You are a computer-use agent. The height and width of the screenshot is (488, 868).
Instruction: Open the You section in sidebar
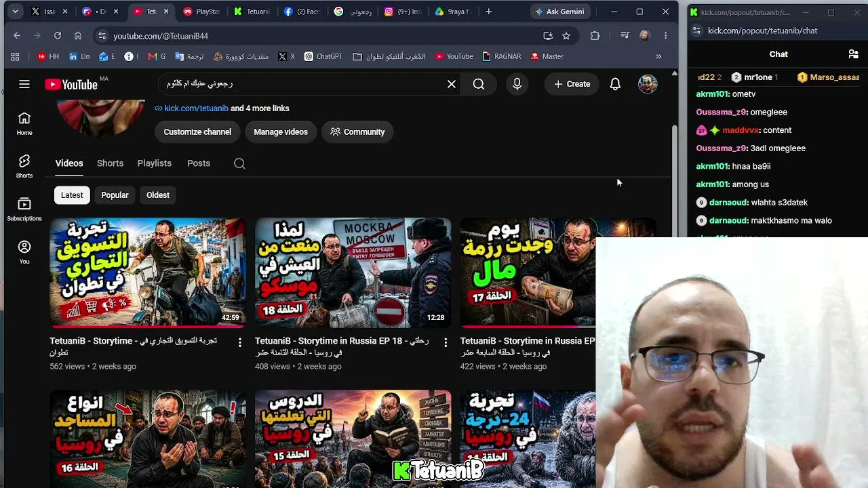[x=24, y=252]
